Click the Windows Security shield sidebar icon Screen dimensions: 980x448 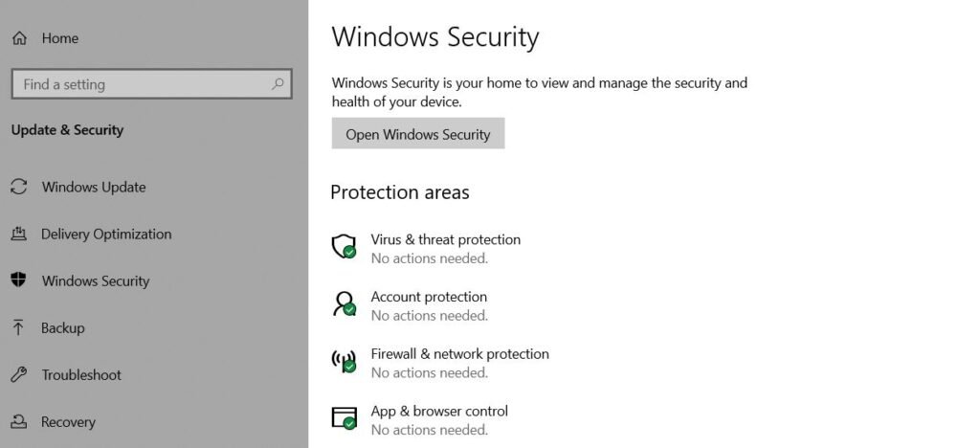[x=19, y=280]
